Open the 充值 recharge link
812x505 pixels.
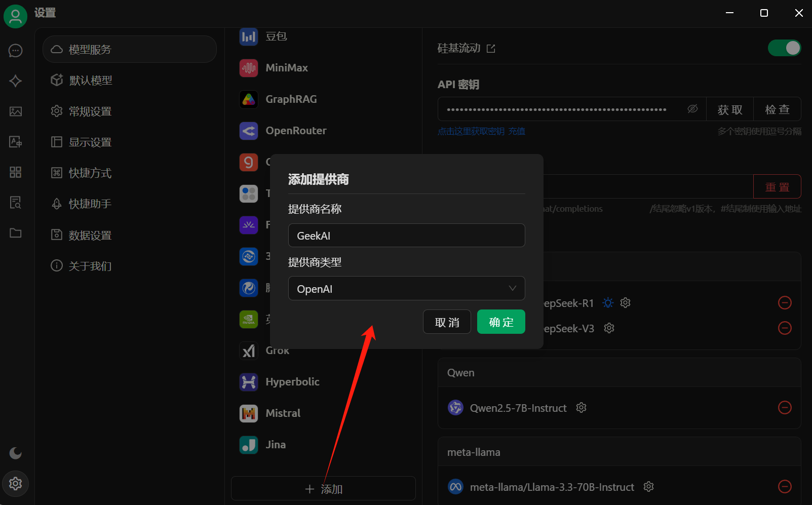517,131
